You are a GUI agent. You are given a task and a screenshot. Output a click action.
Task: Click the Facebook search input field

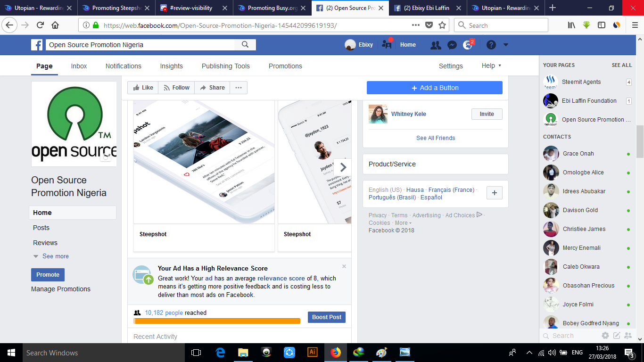(140, 45)
